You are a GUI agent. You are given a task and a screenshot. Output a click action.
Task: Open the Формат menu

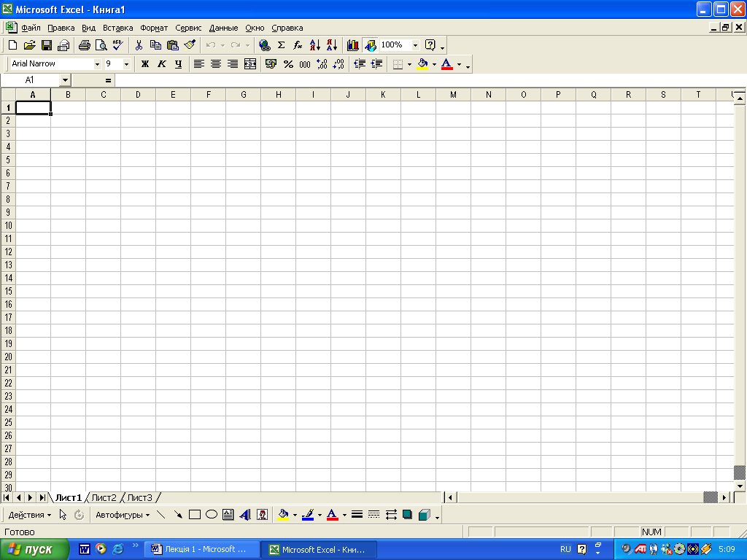(x=154, y=28)
